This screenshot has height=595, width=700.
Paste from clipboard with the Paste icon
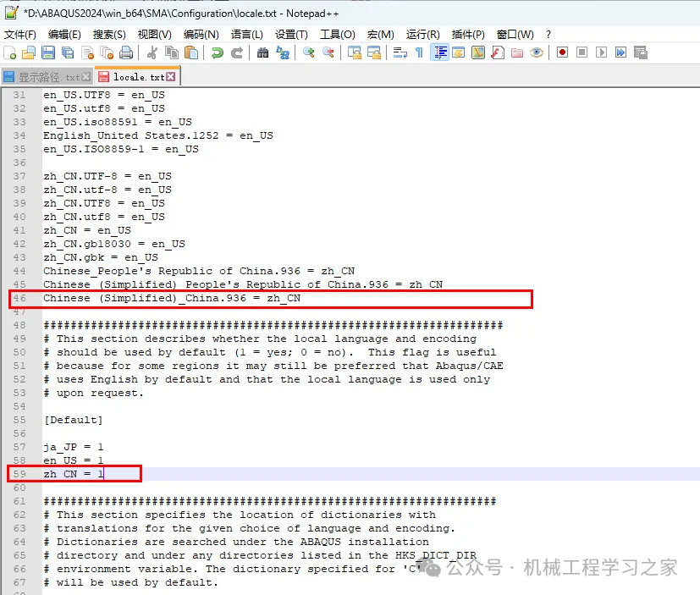pos(191,52)
